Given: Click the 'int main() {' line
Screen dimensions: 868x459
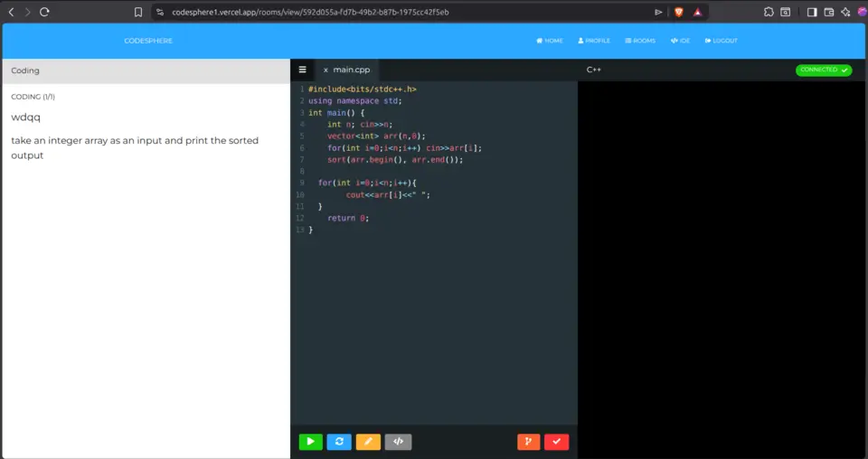Looking at the screenshot, I should [x=336, y=113].
